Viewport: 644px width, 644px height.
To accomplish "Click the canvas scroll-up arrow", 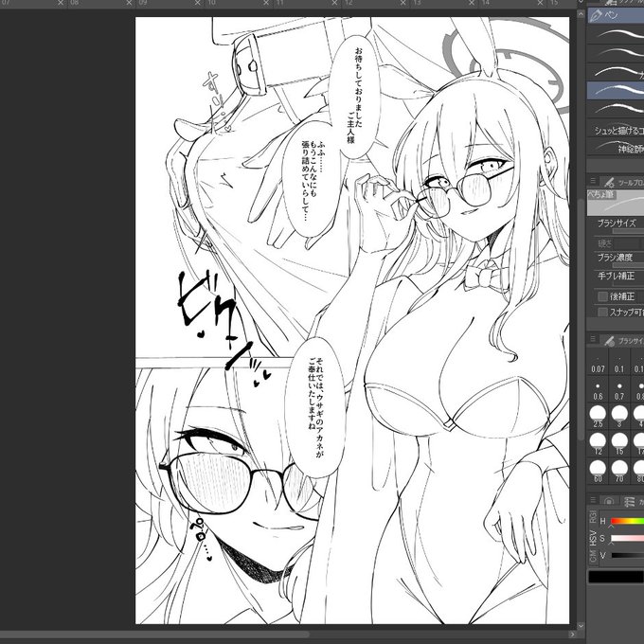I will (x=581, y=14).
